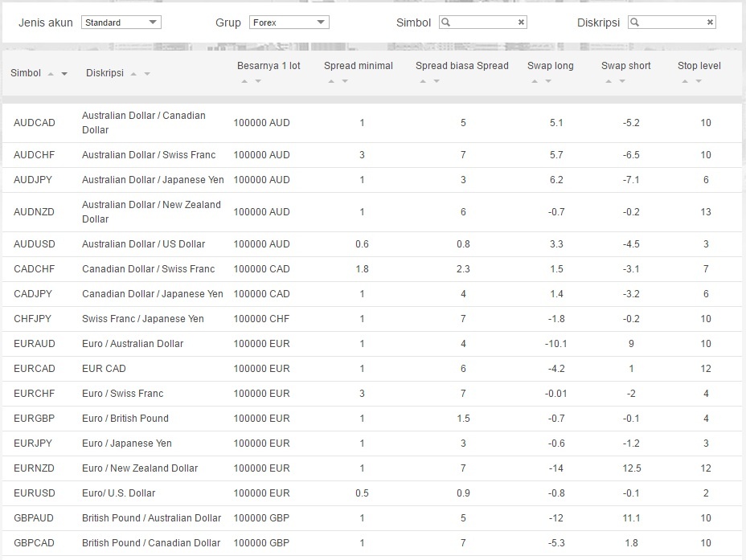Sort Simbol column descending with down arrow
This screenshot has width=746, height=560.
point(65,74)
